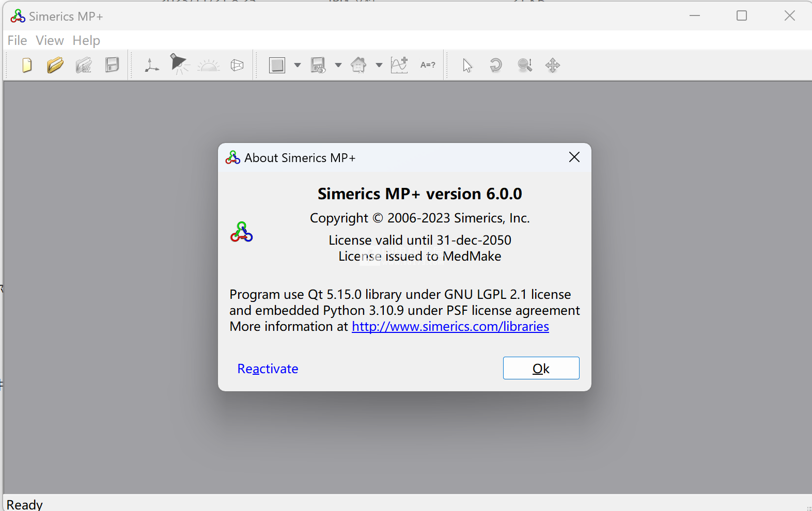Screen dimensions: 812x511
Task: Open the View menu
Action: pos(50,40)
